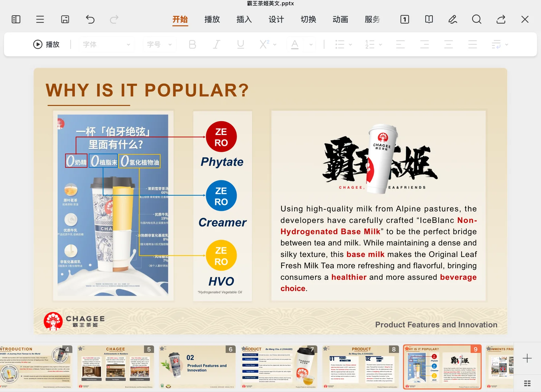Screen dimensions: 541x392
Task: Expand text direction options arrow
Action: tap(507, 45)
